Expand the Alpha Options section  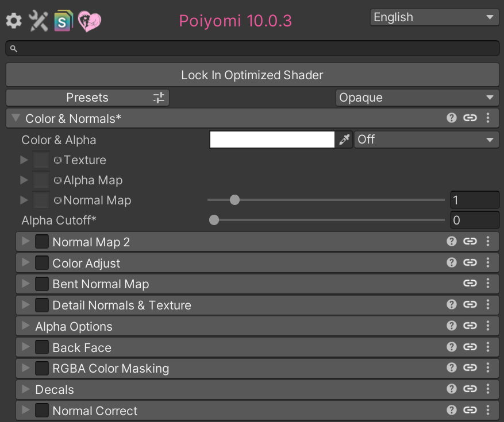pos(74,326)
